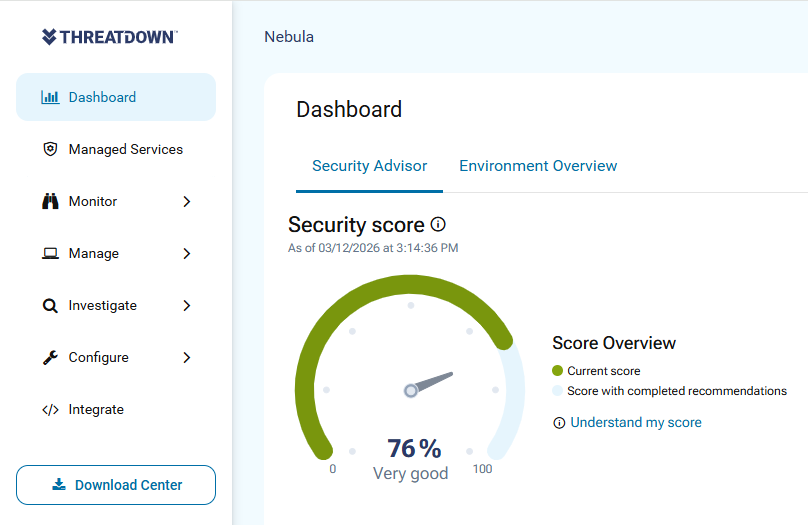Click the ThreatDown logo
808x525 pixels.
point(109,37)
